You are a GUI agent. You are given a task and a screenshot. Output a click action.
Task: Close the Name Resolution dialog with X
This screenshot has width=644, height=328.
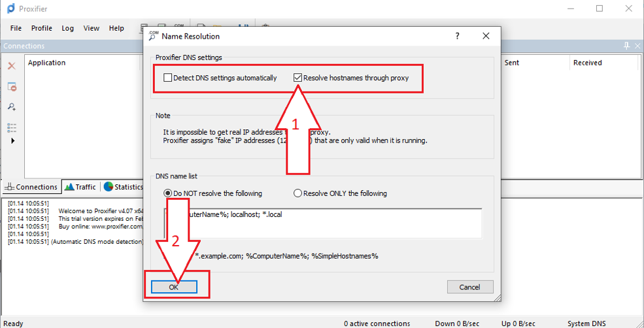[486, 36]
